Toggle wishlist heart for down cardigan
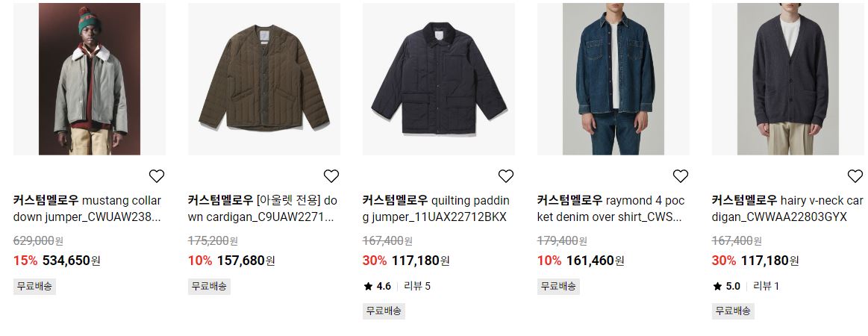The image size is (868, 336). 331,176
